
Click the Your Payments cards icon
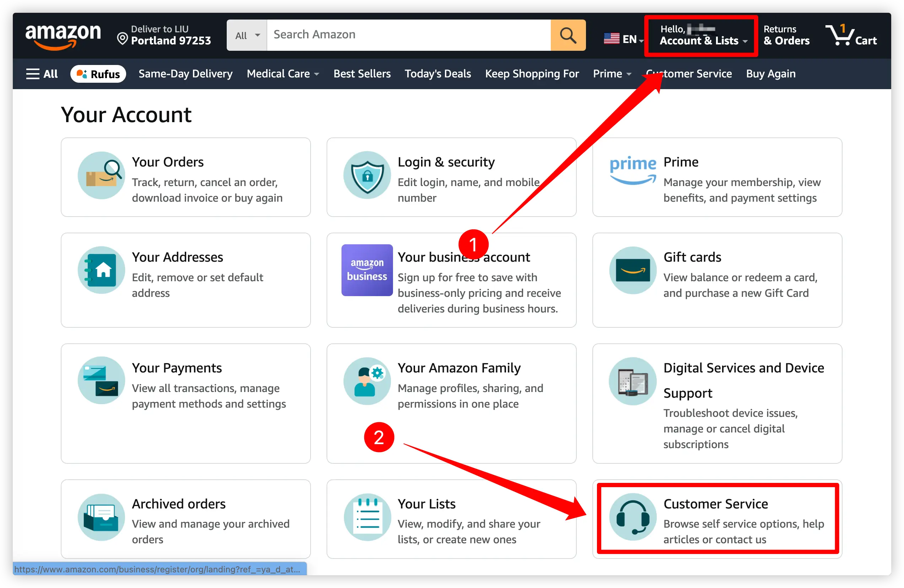[101, 381]
